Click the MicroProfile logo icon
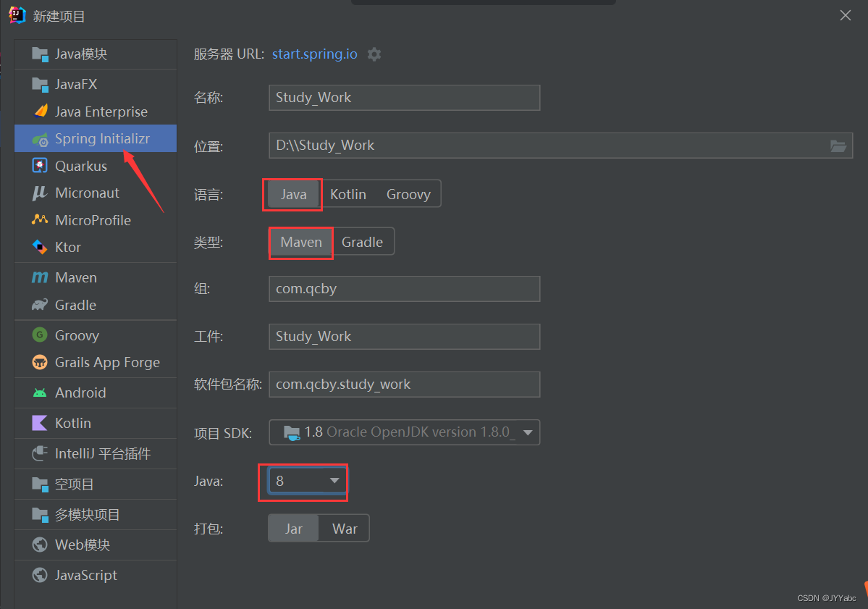This screenshot has width=868, height=609. (40, 220)
